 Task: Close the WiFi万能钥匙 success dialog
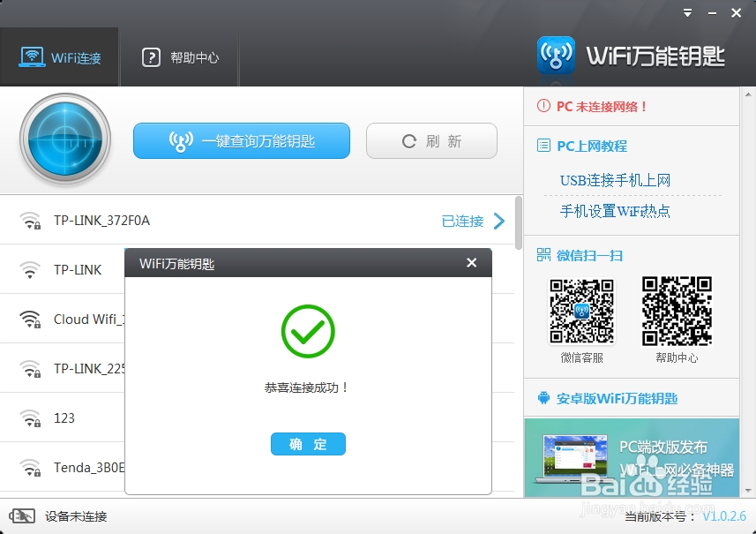coord(472,263)
